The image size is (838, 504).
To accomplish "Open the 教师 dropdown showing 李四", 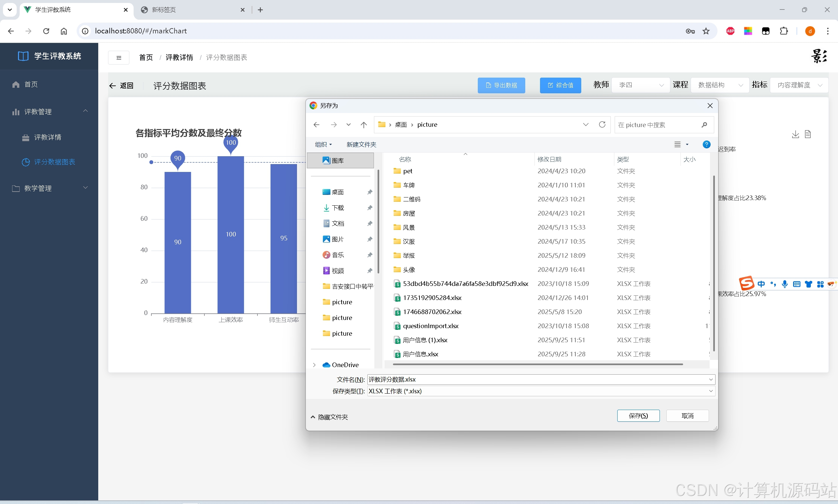I will (x=641, y=85).
